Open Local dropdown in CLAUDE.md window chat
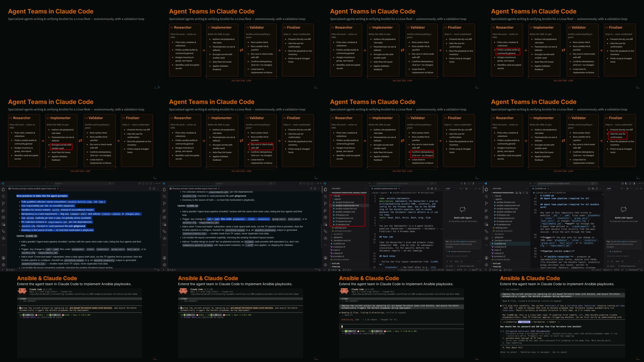644x362 pixels. [x=612, y=266]
